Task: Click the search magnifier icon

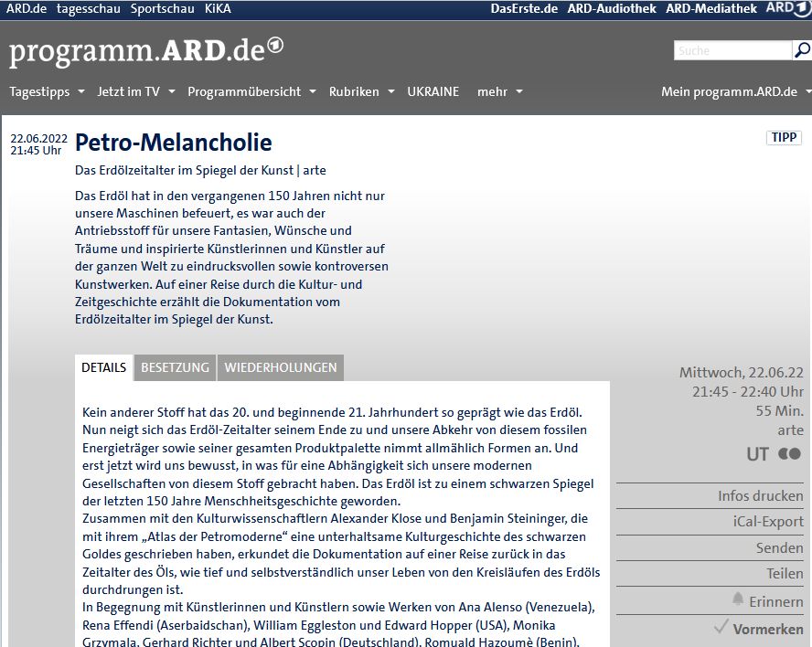Action: coord(802,50)
